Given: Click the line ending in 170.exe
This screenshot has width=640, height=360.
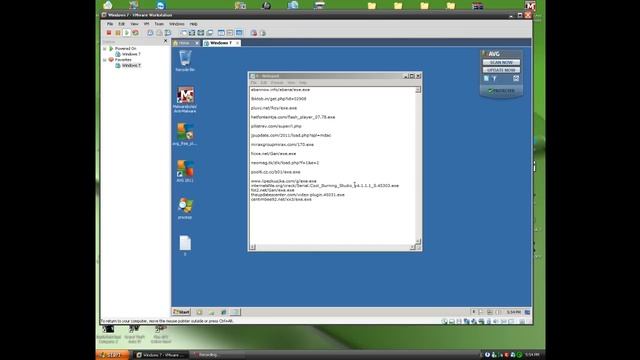Looking at the screenshot, I should [x=282, y=144].
